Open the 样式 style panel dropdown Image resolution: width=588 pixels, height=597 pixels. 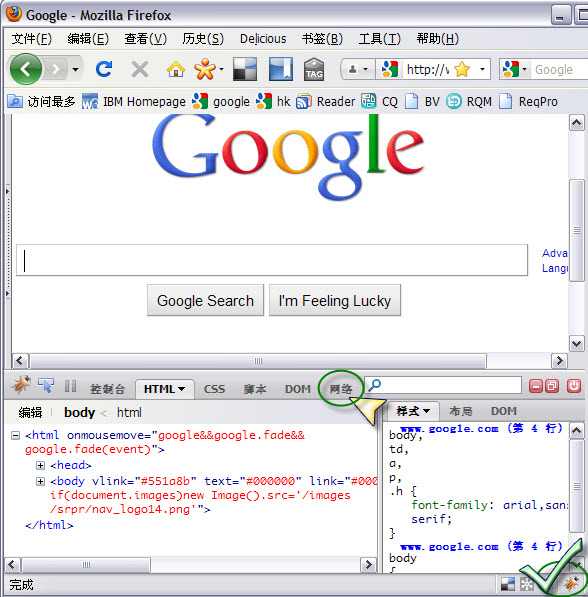pos(427,411)
